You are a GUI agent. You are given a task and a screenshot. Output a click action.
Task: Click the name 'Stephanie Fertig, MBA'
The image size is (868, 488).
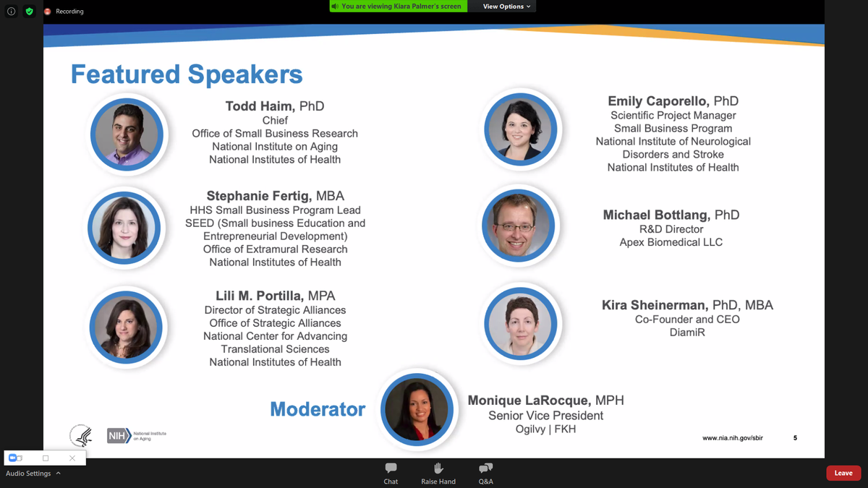[x=275, y=196]
